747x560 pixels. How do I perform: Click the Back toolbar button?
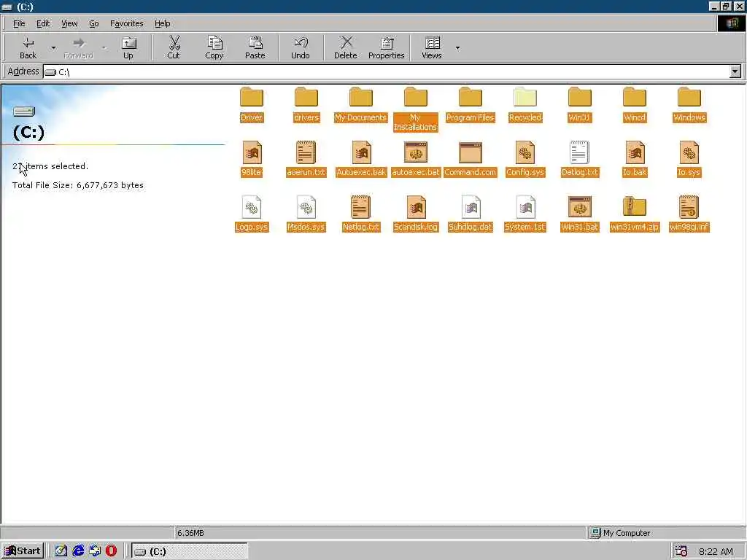click(28, 47)
